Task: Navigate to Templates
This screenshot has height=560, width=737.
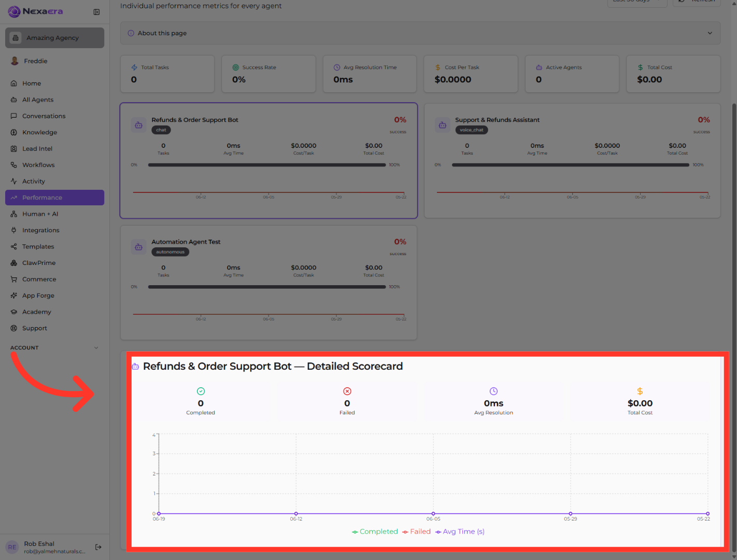Action: (54, 247)
